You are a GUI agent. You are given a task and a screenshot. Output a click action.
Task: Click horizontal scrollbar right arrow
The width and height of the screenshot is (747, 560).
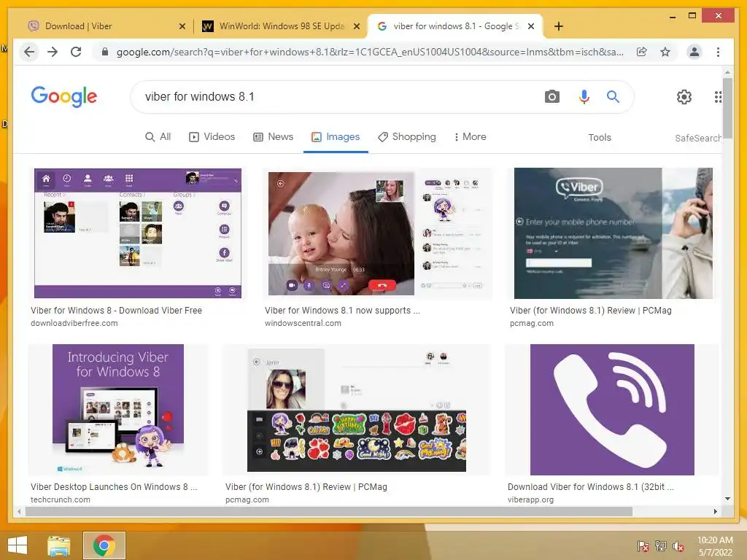point(715,511)
